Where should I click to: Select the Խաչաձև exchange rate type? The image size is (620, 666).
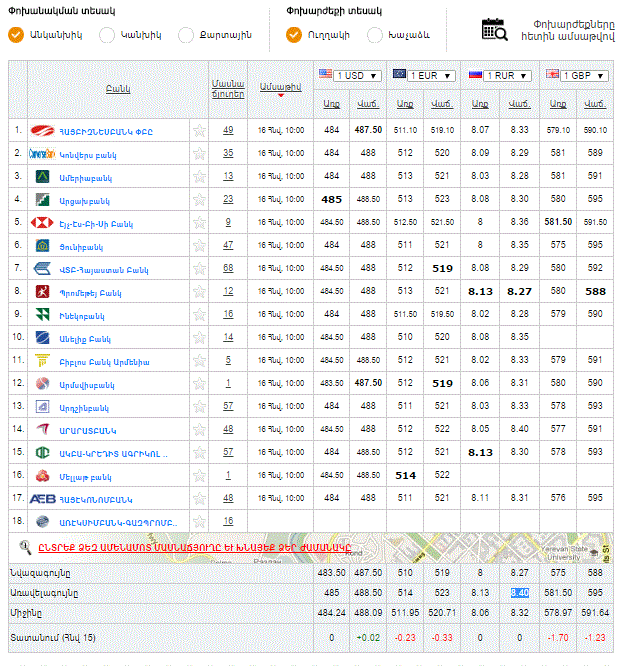point(375,35)
